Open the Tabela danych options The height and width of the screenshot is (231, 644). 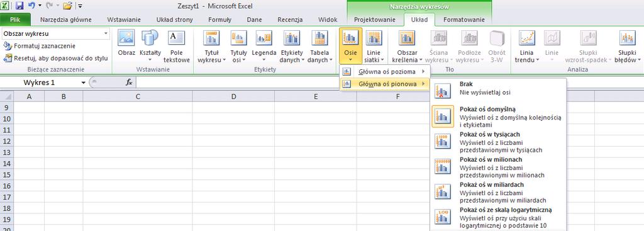[319, 45]
